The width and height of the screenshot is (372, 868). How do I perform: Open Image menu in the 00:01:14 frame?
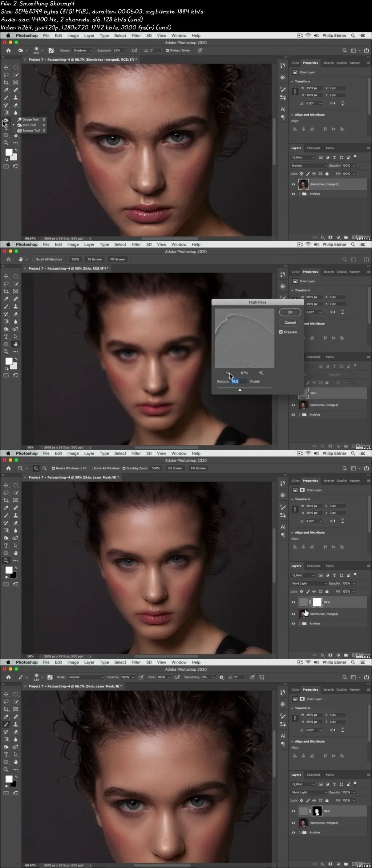(x=73, y=36)
